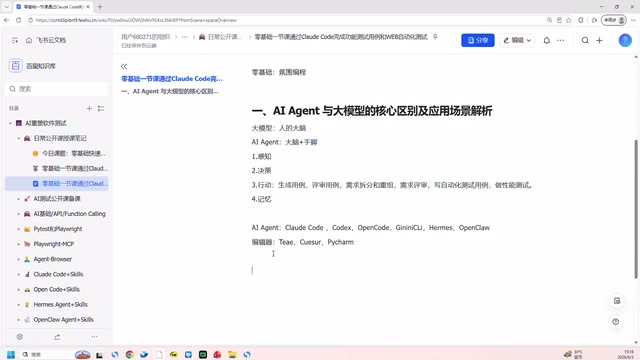Click heading 一、AI Agent 与大模型的核心区别
The height and width of the screenshot is (360, 640).
pos(372,111)
